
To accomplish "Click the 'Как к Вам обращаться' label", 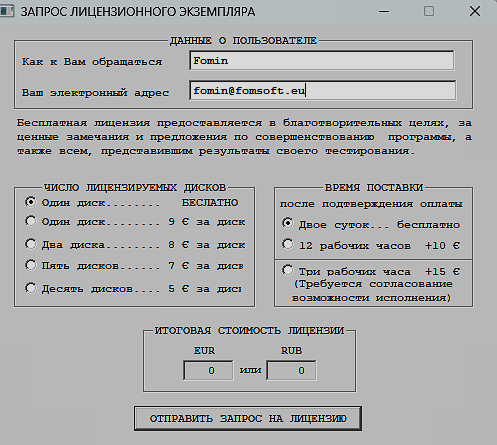I will pos(92,62).
